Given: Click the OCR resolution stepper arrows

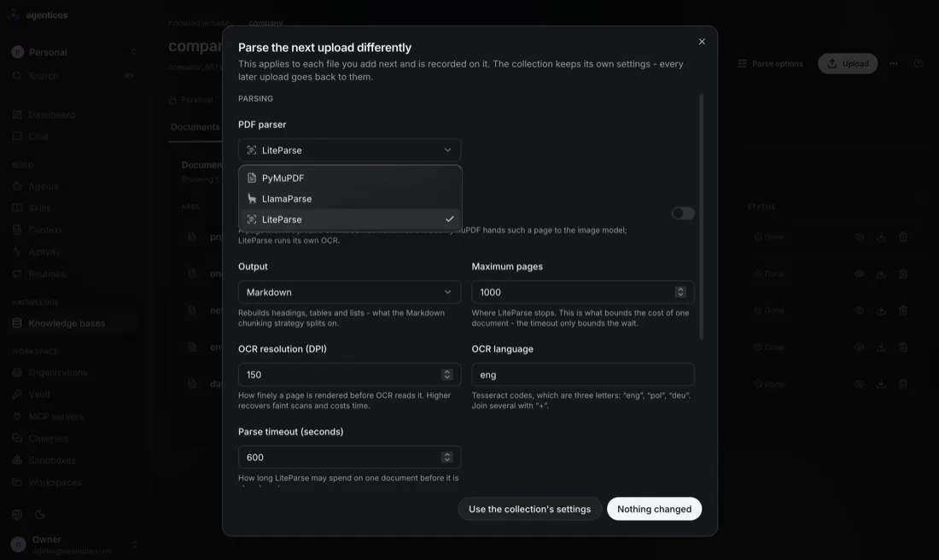Looking at the screenshot, I should tap(446, 375).
